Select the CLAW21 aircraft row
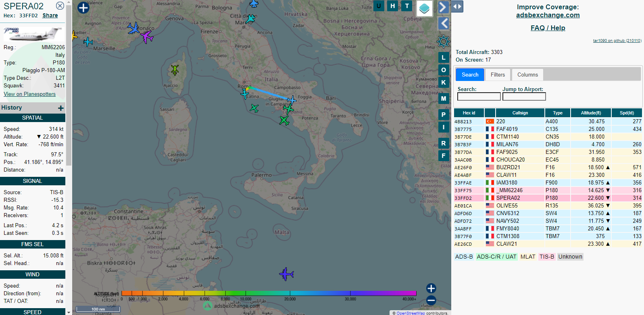The height and width of the screenshot is (315, 644). (548, 244)
